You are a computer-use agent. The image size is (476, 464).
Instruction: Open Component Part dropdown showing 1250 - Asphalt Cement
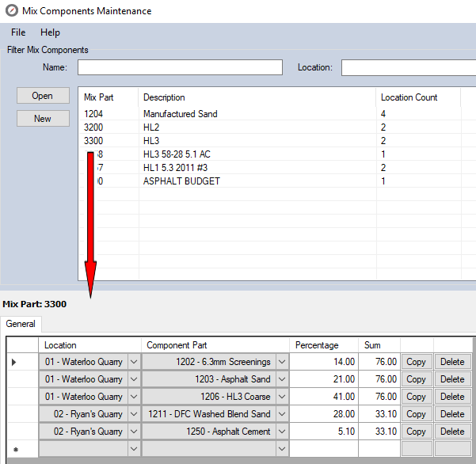(x=282, y=432)
